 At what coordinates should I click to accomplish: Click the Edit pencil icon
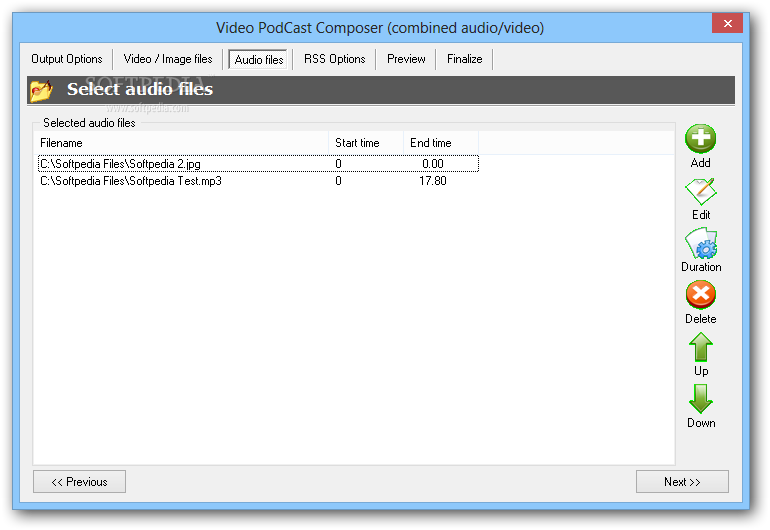click(701, 192)
